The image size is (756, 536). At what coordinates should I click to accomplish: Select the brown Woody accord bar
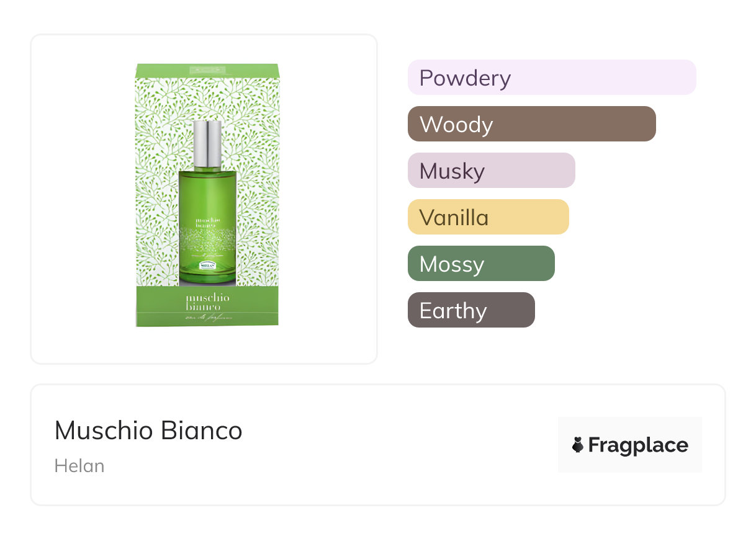[x=531, y=124]
